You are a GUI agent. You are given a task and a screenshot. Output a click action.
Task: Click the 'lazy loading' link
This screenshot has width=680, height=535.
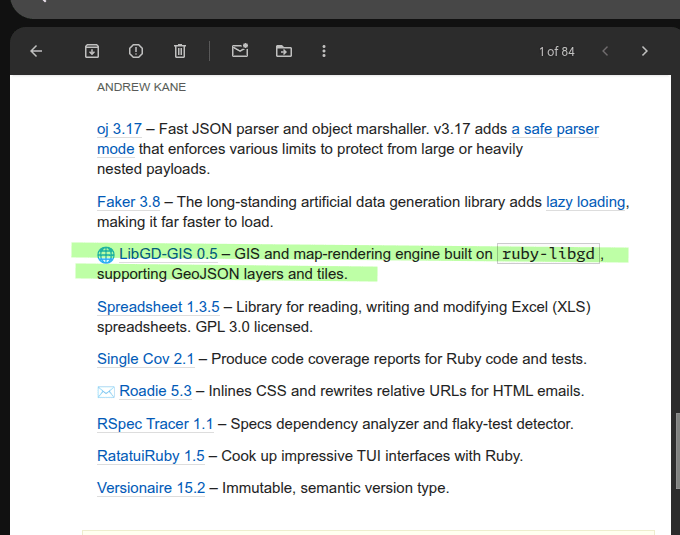(x=585, y=202)
